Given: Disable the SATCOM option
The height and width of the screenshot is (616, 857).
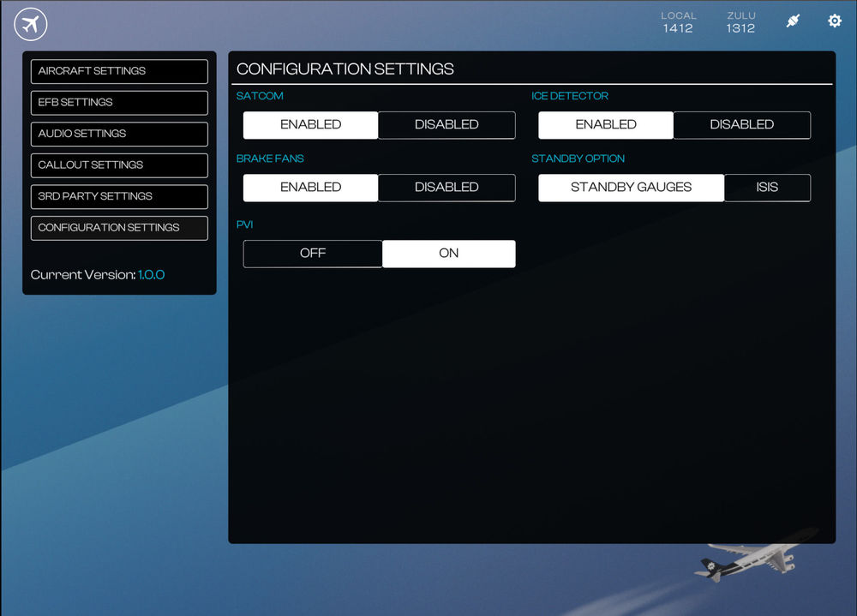Looking at the screenshot, I should [446, 125].
